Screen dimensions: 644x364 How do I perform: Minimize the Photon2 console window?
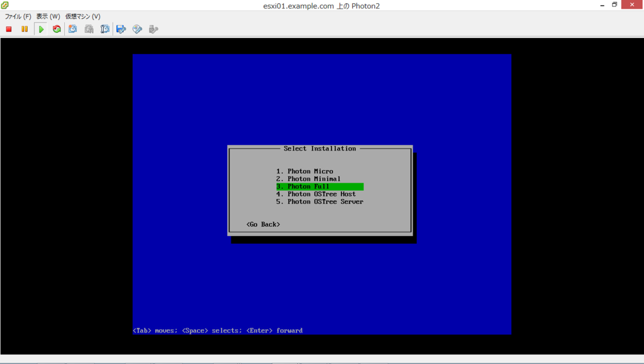point(602,5)
